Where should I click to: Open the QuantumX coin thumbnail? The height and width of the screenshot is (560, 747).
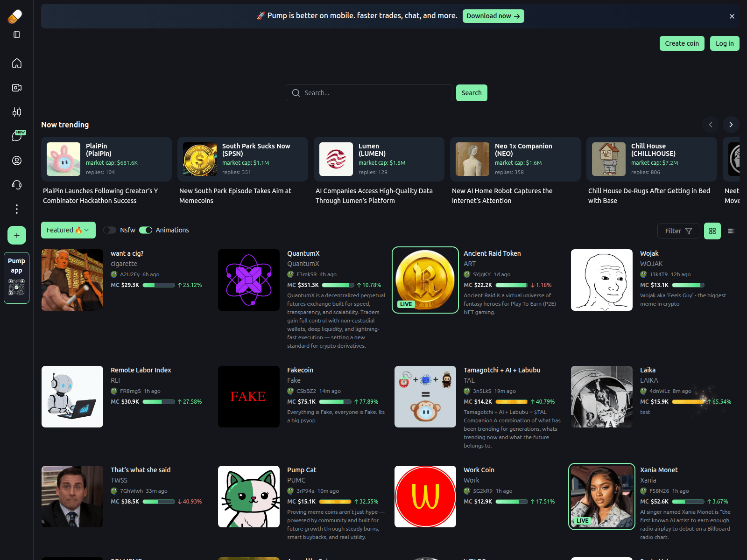(x=249, y=280)
